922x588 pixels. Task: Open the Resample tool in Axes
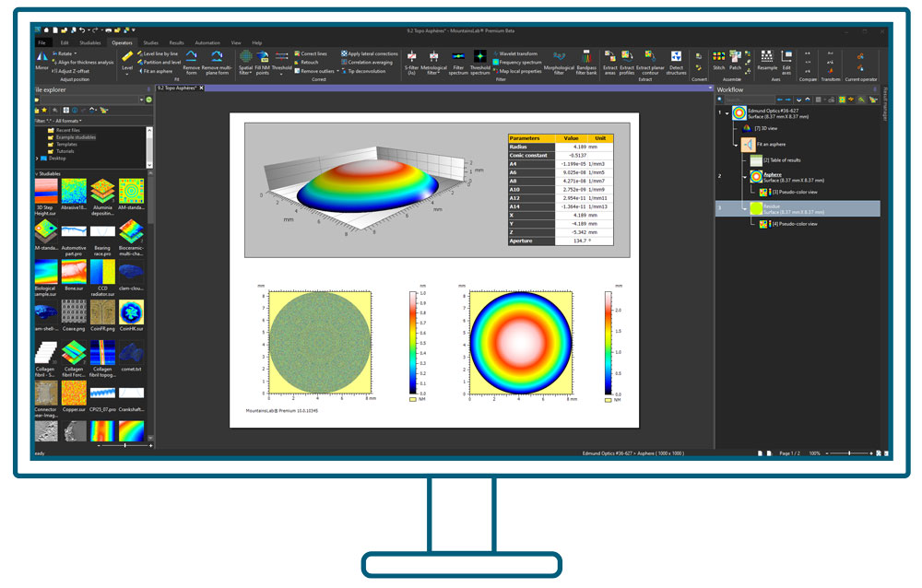767,61
